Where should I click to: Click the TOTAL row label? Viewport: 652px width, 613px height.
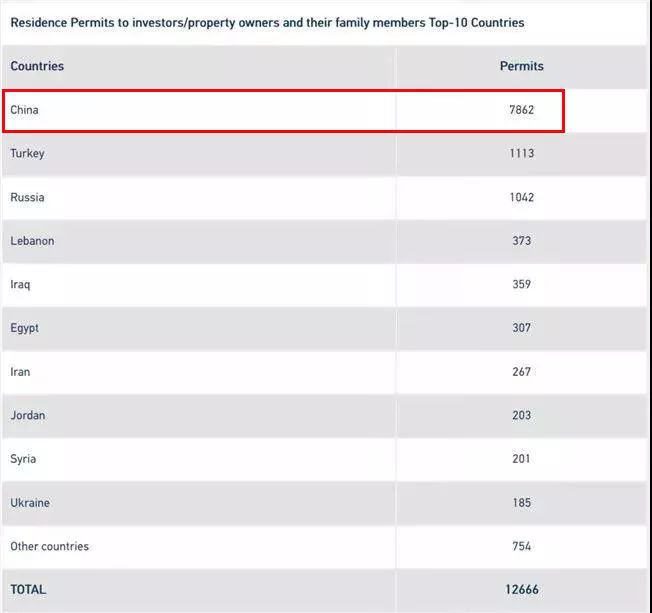pyautogui.click(x=28, y=590)
